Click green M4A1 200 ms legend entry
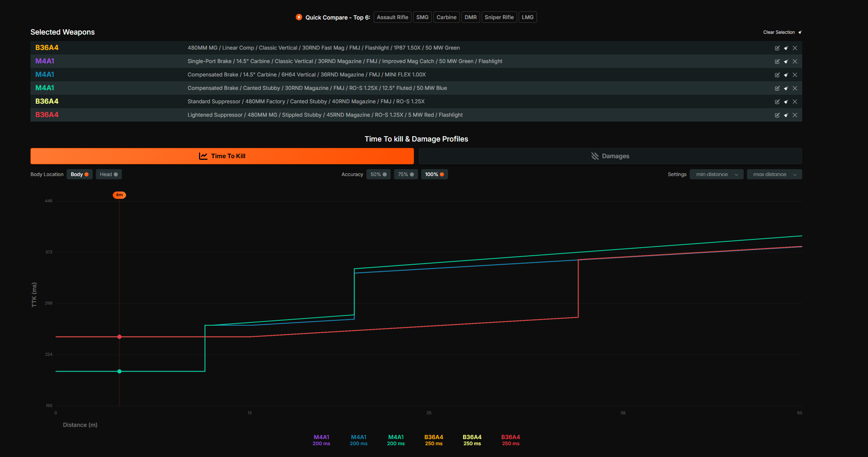 pos(396,440)
